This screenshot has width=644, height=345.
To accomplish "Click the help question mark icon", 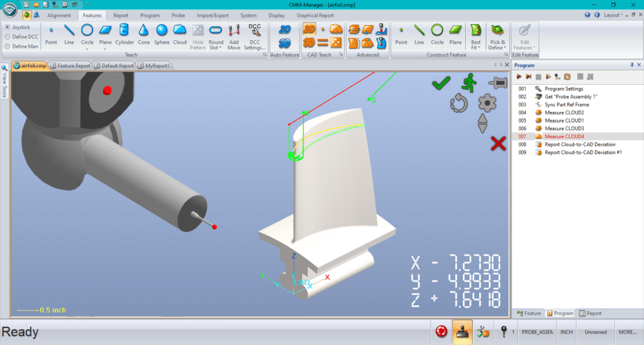I will pos(587,15).
